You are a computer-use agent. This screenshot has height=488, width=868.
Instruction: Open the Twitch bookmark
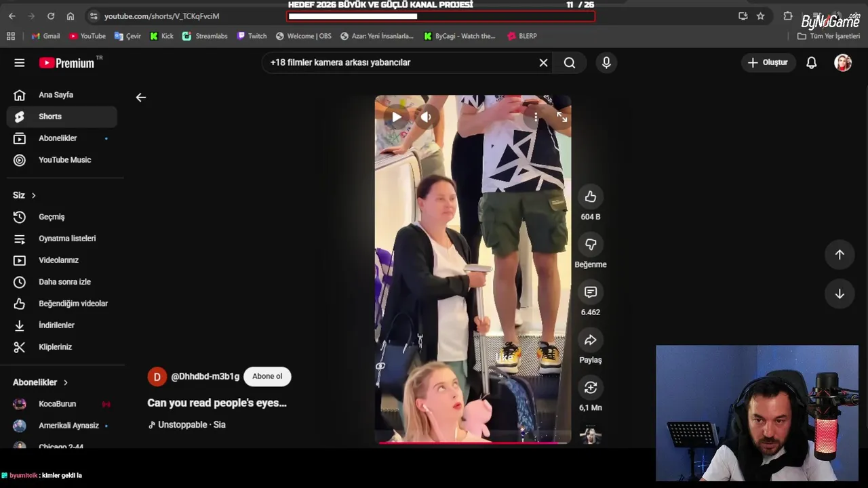(252, 36)
